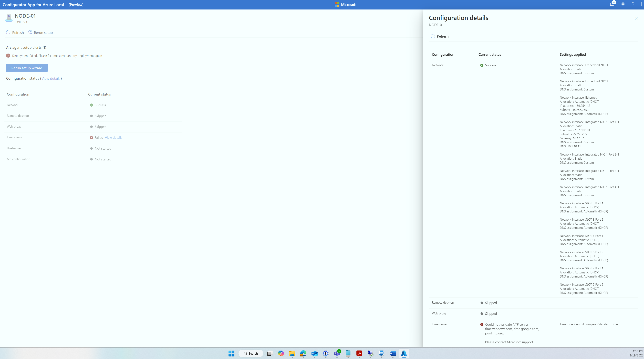
Task: Click the red error icon beside Deployment failed
Action: coord(8,56)
